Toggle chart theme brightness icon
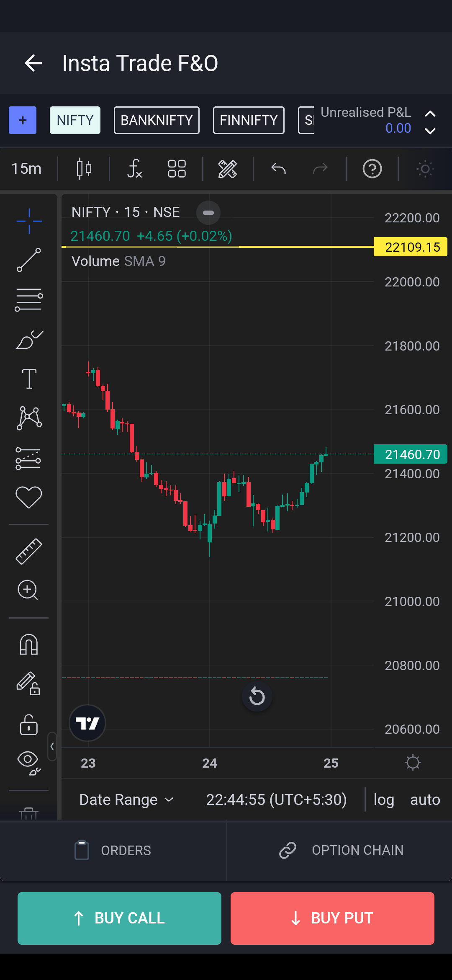This screenshot has width=452, height=980. pos(425,169)
